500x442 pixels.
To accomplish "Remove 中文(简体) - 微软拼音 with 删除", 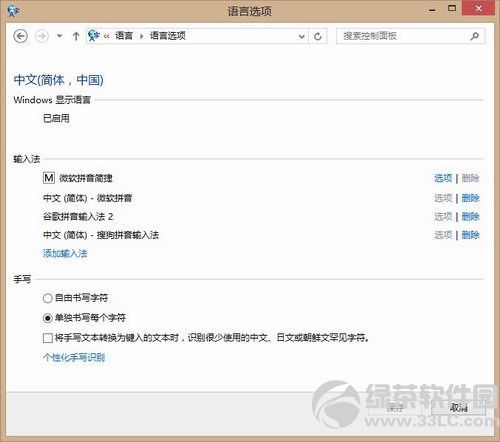I will click(470, 198).
